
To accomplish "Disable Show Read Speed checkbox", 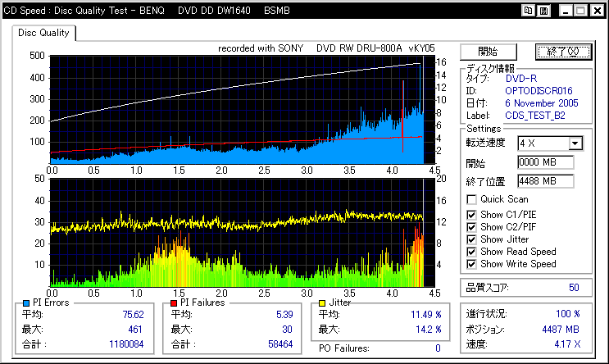I will pyautogui.click(x=471, y=252).
